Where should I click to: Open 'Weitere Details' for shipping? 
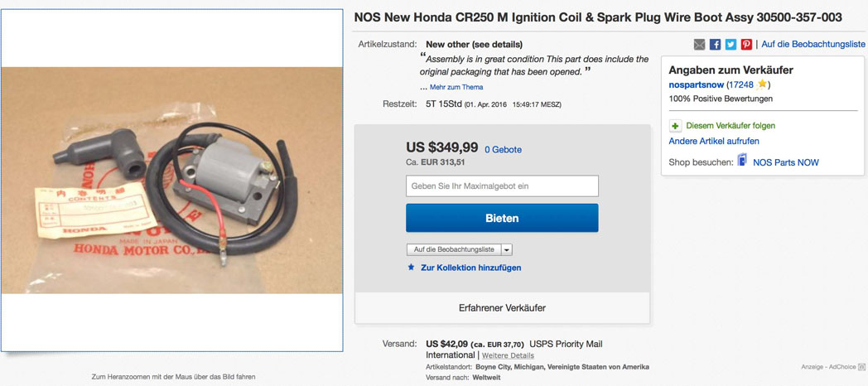pyautogui.click(x=508, y=355)
